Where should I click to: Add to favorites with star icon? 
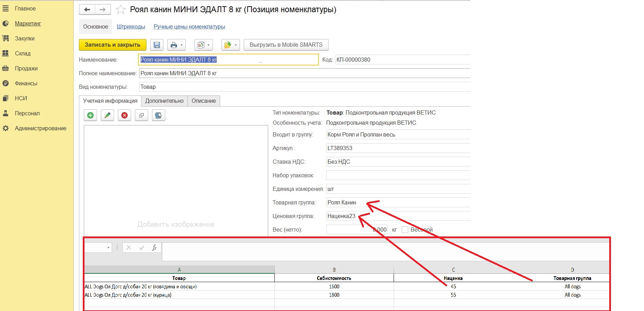[121, 10]
